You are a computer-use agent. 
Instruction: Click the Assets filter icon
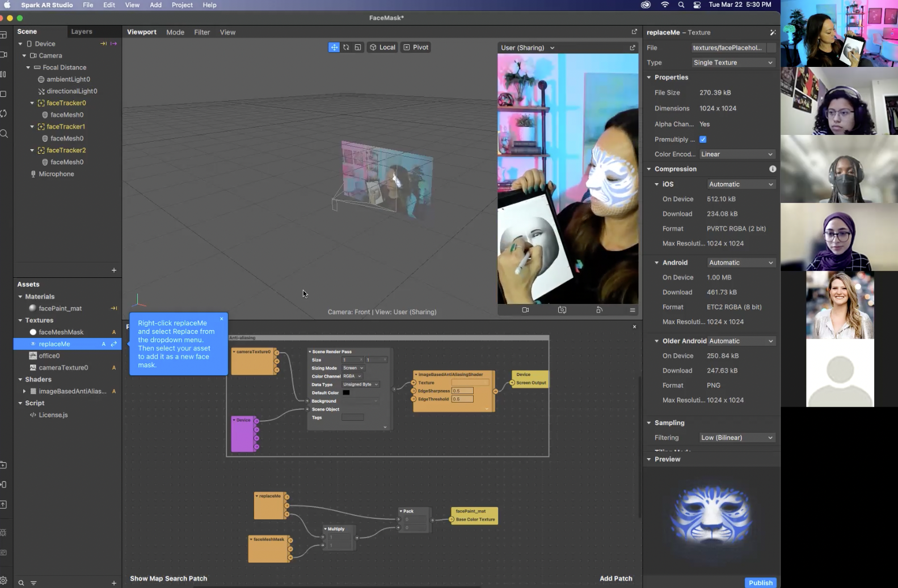[x=33, y=583]
